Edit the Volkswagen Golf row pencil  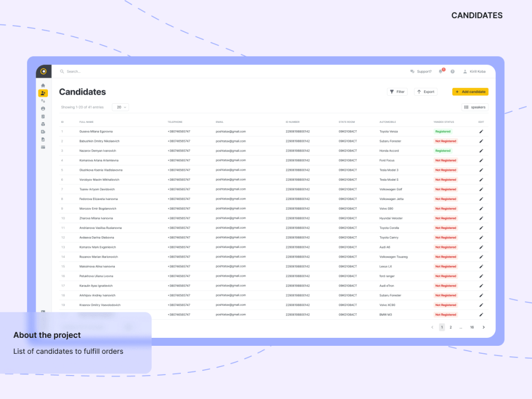pos(481,189)
